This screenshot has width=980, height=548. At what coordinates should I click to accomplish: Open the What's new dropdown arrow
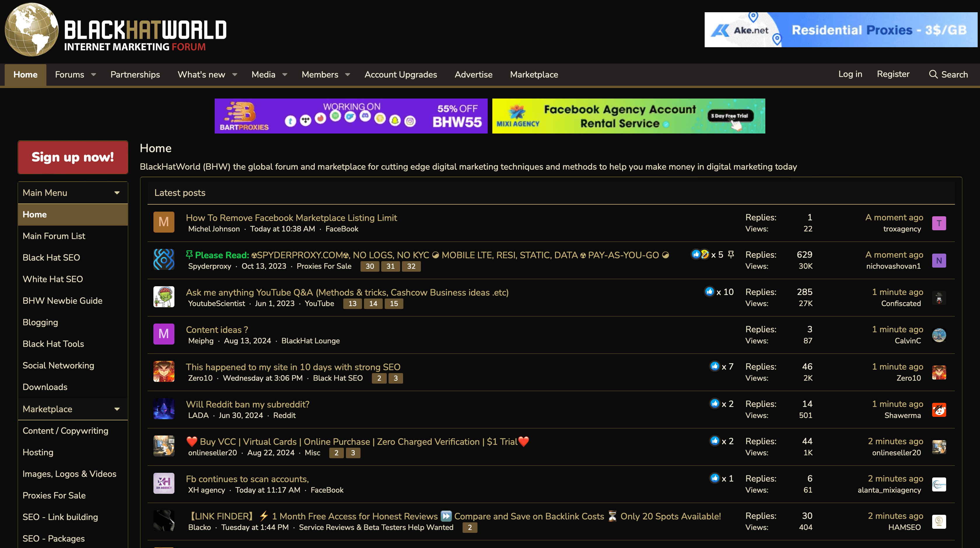(235, 75)
